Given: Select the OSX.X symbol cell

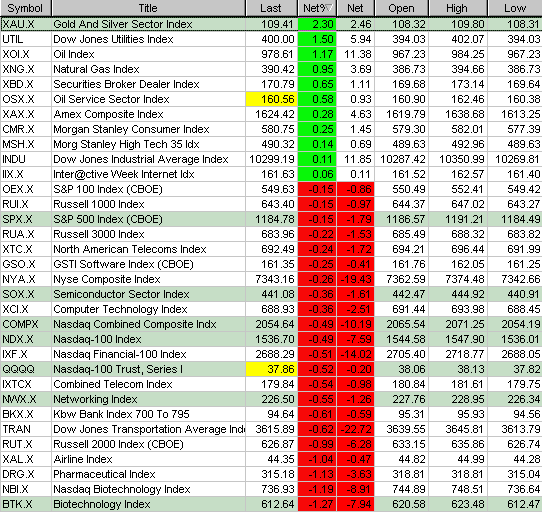Looking at the screenshot, I should [26, 99].
